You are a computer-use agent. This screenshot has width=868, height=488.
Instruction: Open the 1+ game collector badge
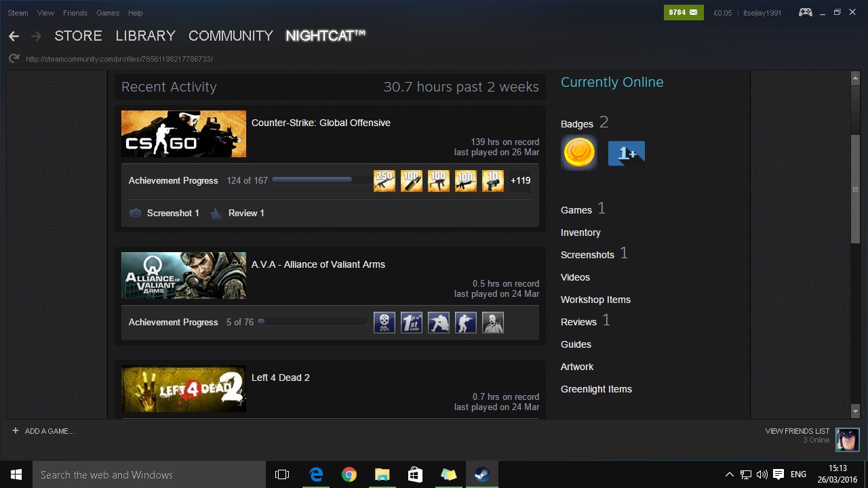626,153
